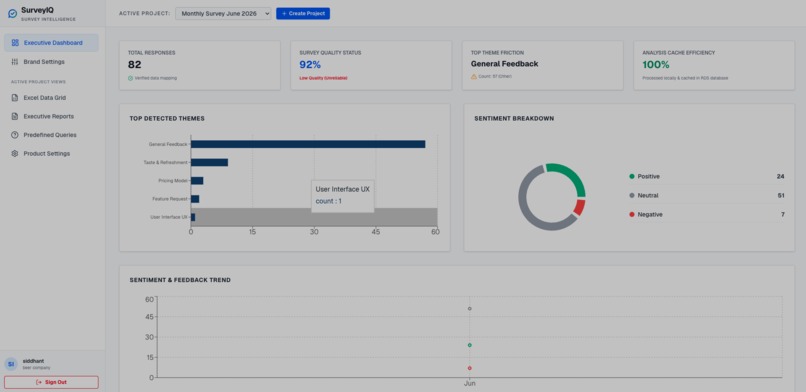Click the Positive count 24
The image size is (806, 392).
pos(781,176)
